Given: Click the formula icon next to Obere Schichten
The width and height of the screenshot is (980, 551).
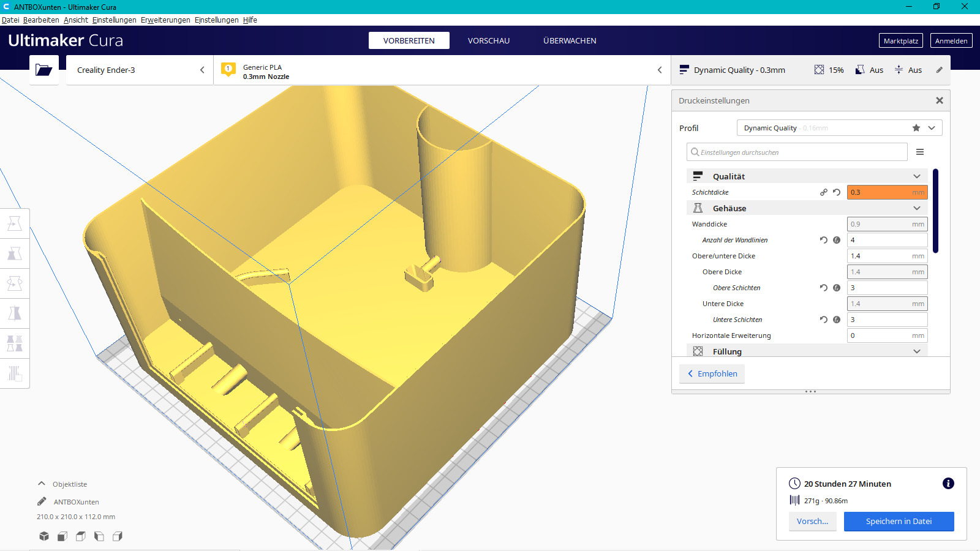Looking at the screenshot, I should click(x=837, y=288).
